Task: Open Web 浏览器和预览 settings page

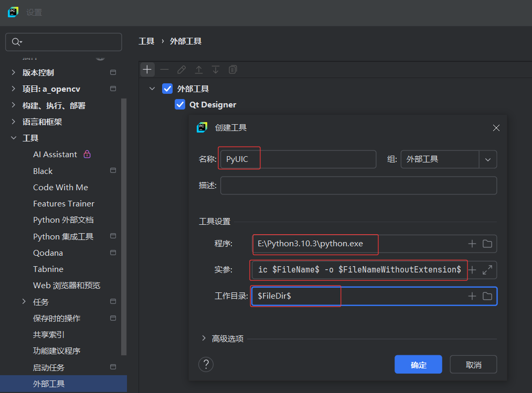Action: (x=67, y=286)
